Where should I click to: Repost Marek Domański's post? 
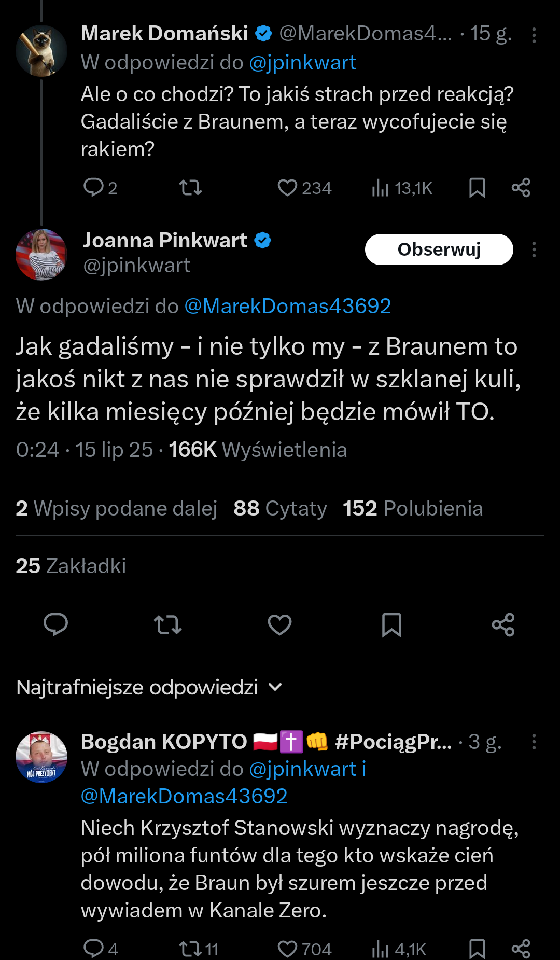click(x=190, y=188)
